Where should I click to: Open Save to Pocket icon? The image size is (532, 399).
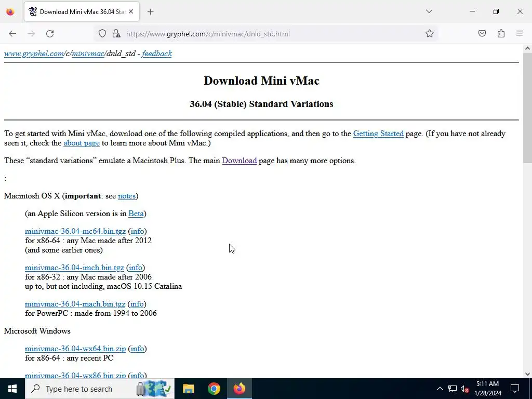482,34
